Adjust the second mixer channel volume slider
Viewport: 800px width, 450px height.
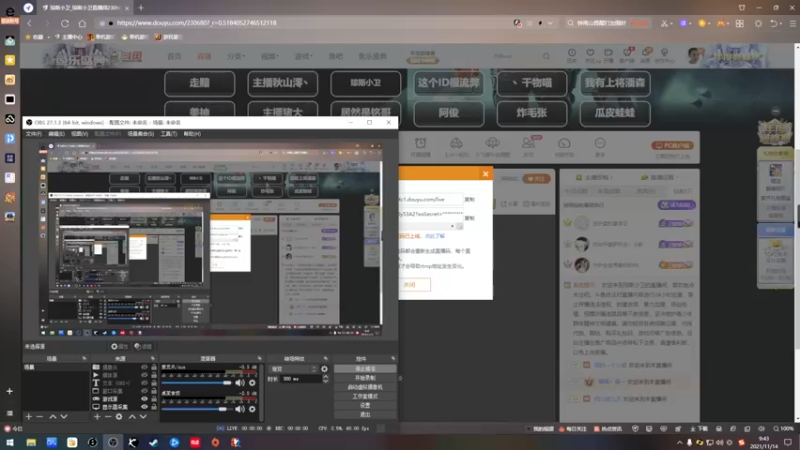point(197,409)
